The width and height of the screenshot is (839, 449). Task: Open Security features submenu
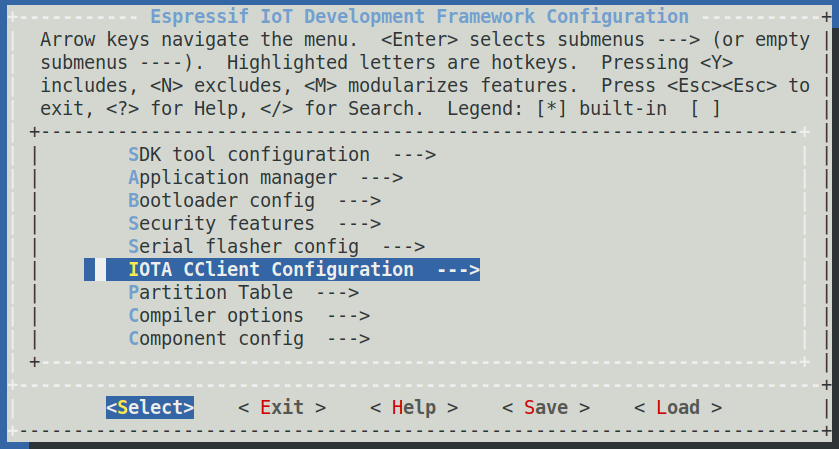pos(255,224)
